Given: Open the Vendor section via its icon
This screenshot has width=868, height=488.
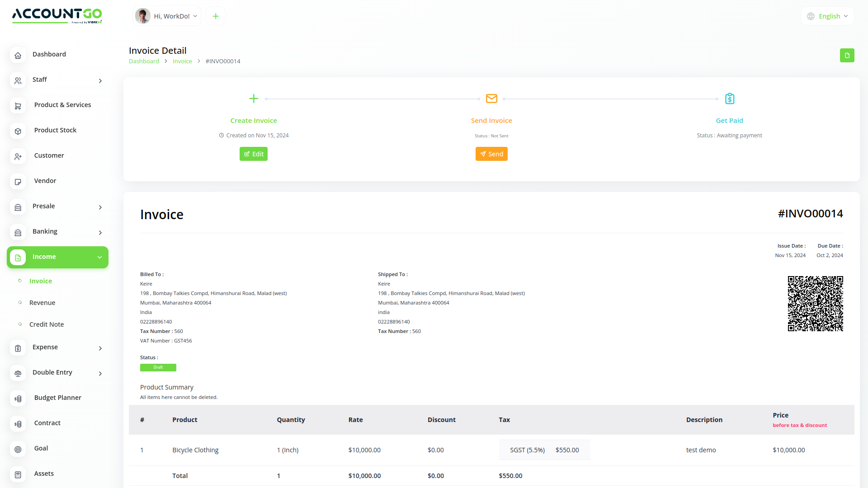Looking at the screenshot, I should (x=18, y=182).
